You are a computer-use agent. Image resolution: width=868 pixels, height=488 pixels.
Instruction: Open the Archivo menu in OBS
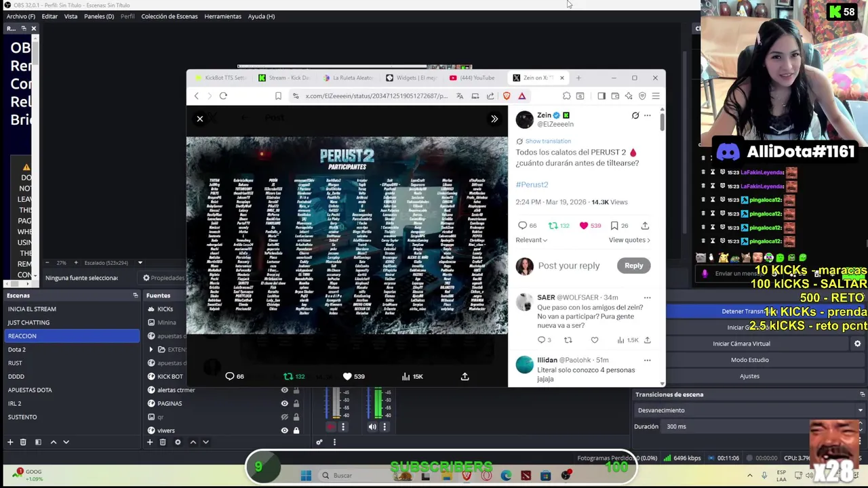coord(20,16)
